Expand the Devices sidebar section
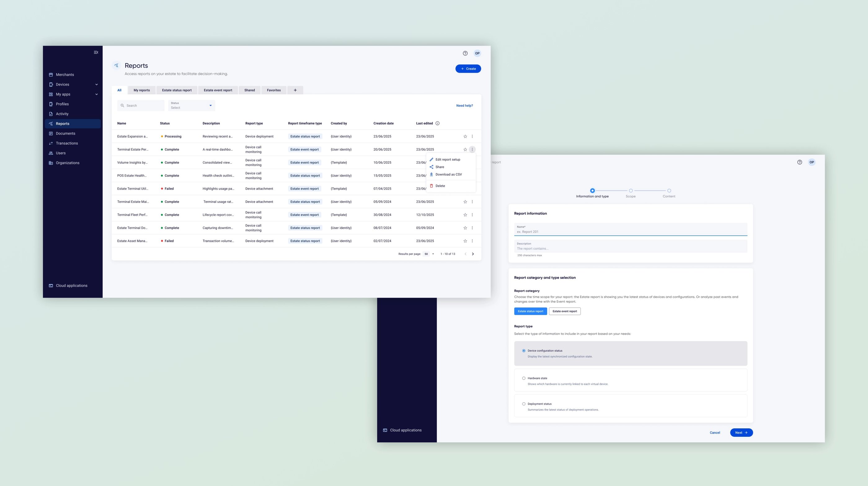The height and width of the screenshot is (486, 868). 96,85
